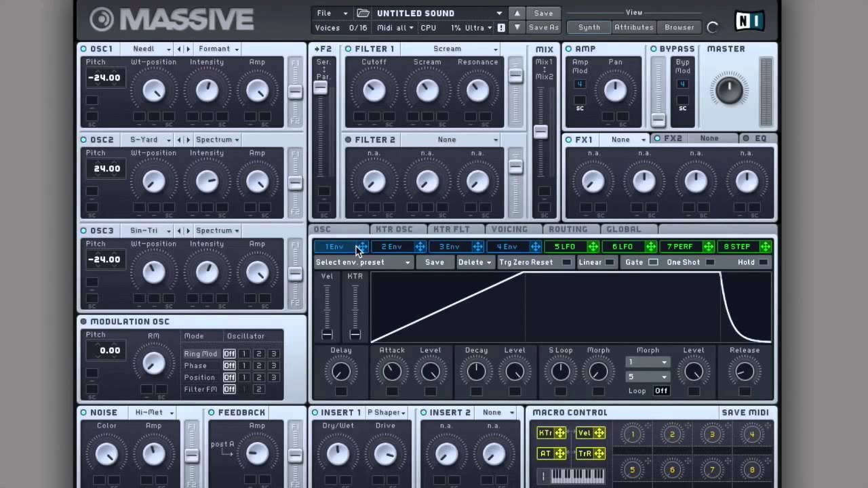Image resolution: width=868 pixels, height=488 pixels.
Task: Select macro knob 1
Action: [633, 435]
